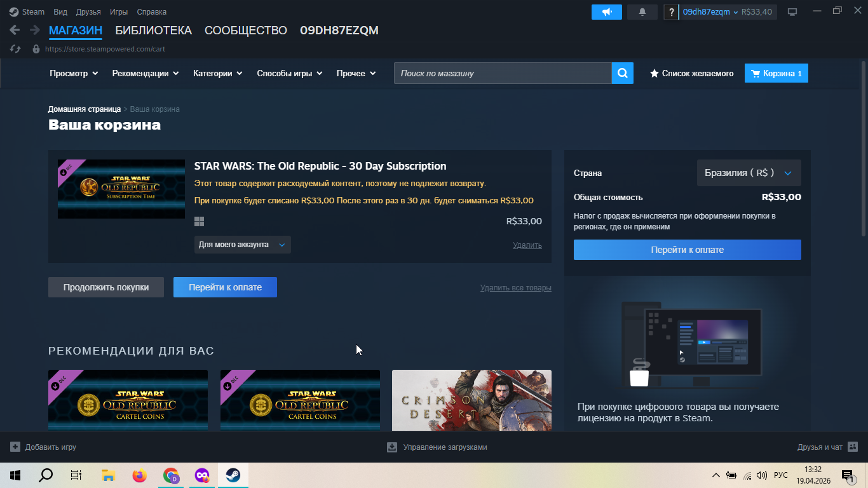Screen dimensions: 868x488
Task: Click the lock icon beside the URL
Action: (36, 49)
